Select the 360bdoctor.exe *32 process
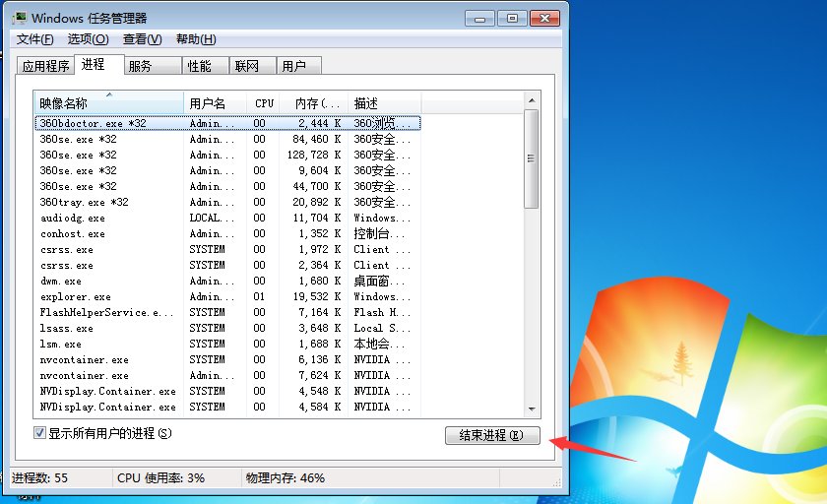The width and height of the screenshot is (827, 504). 227,123
